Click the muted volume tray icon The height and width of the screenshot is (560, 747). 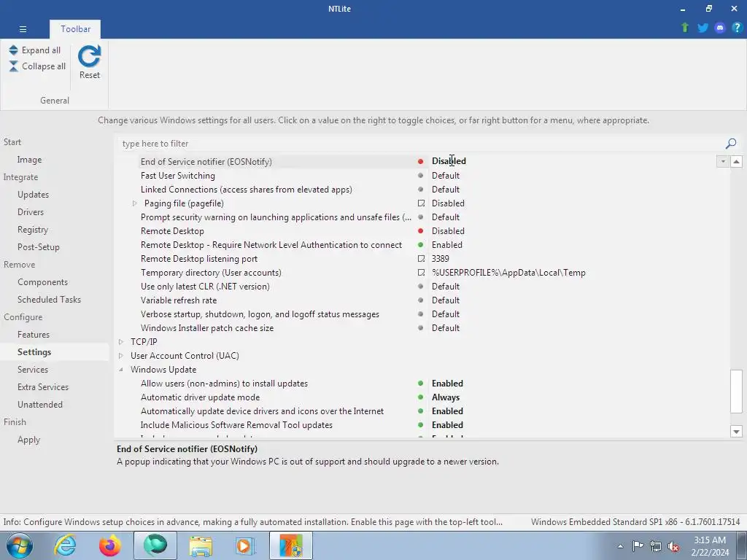[673, 546]
